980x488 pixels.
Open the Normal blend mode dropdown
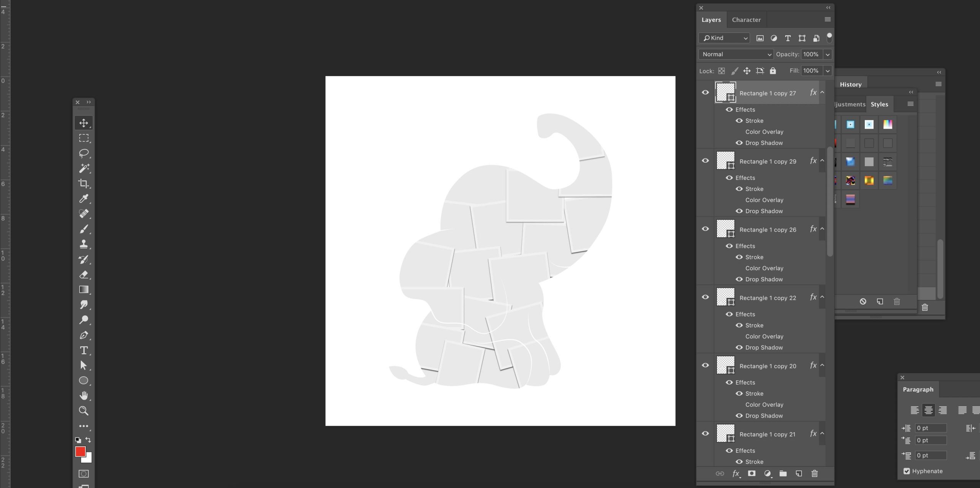736,54
